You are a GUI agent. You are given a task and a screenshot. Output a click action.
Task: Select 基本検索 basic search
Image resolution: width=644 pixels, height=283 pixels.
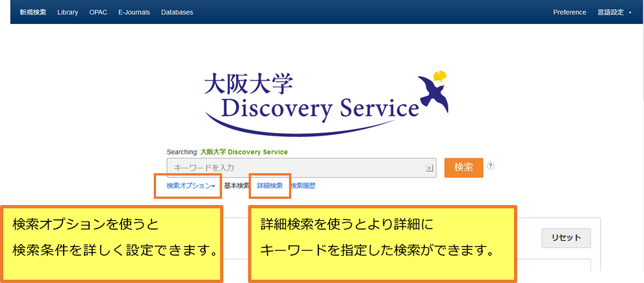237,186
